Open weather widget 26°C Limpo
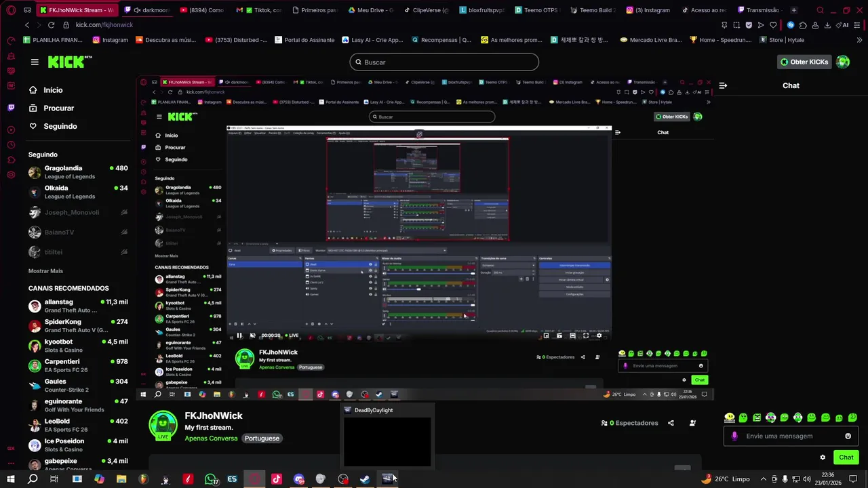The height and width of the screenshot is (488, 868). pos(726,479)
